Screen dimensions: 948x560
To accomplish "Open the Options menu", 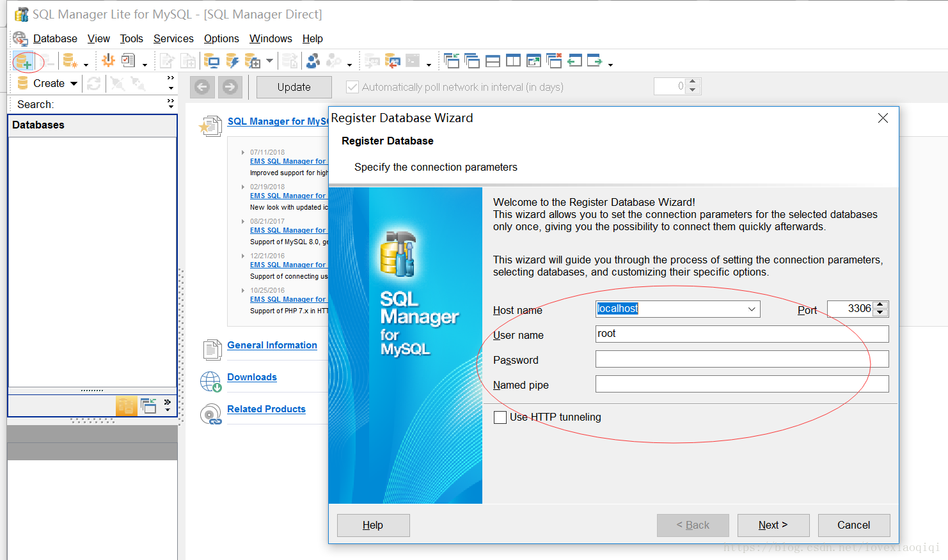I will pos(221,38).
